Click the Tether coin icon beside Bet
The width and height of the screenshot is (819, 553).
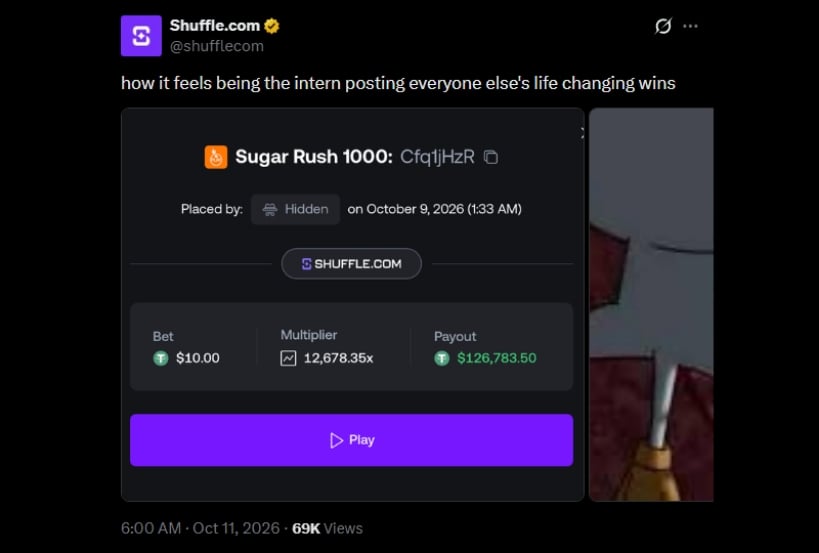(161, 358)
